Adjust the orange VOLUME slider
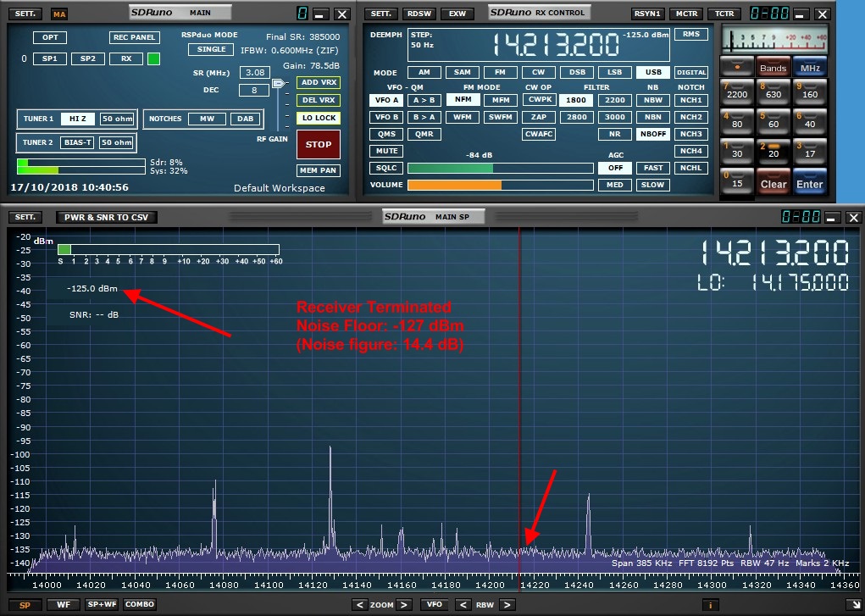This screenshot has width=865, height=616. coord(501,185)
